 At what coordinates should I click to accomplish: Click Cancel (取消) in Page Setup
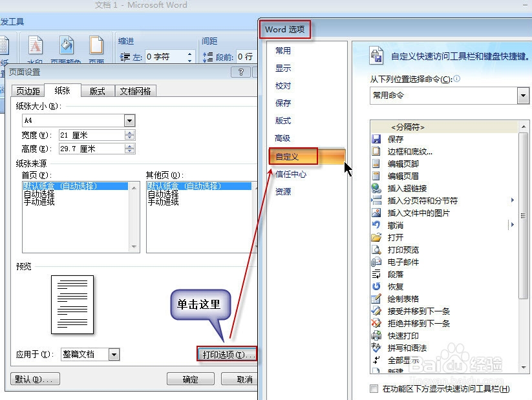(x=240, y=379)
